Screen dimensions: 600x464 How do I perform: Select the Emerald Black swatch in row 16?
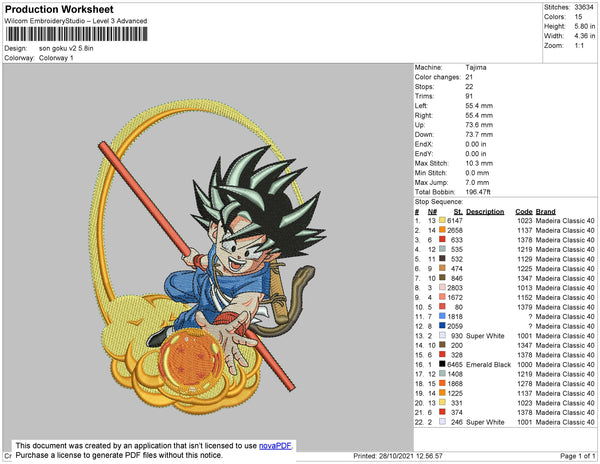[442, 364]
